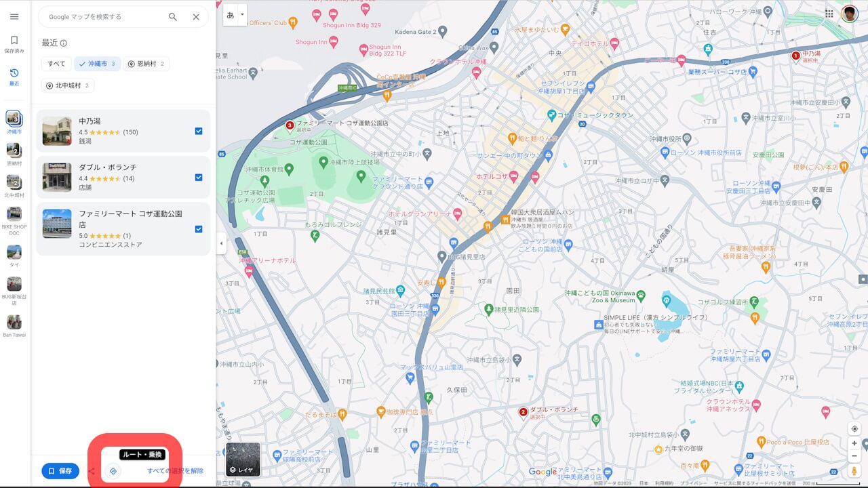Uncheck the 中乃湯 checkbox

198,130
